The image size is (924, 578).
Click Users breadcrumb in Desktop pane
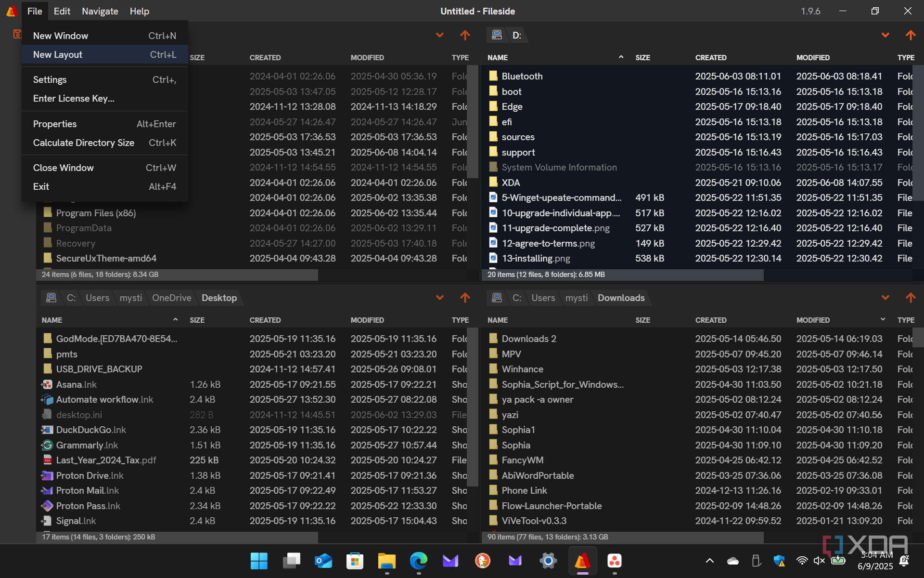(x=98, y=298)
